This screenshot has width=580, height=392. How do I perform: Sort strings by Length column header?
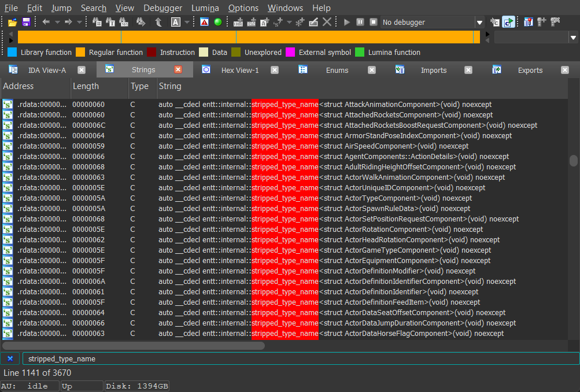(99, 86)
